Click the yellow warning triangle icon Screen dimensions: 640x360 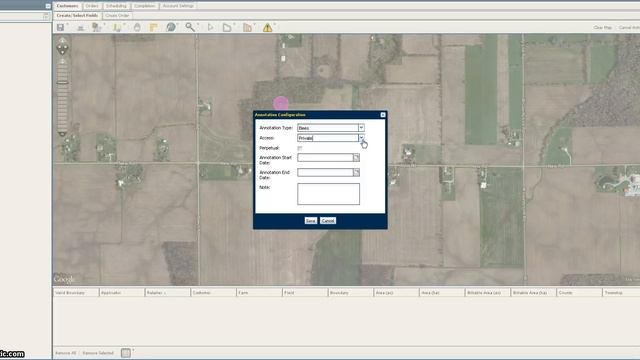click(267, 28)
